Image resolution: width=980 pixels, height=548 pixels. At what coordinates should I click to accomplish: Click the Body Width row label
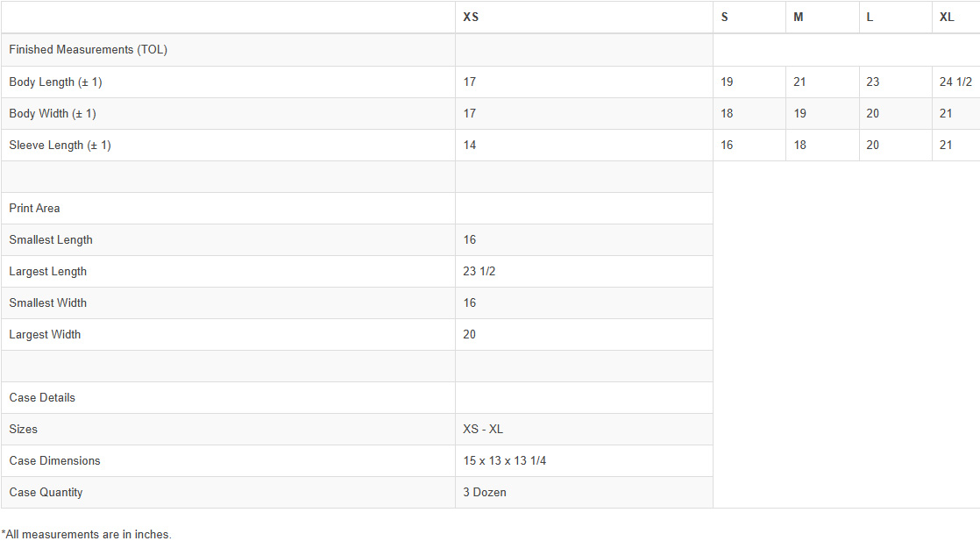click(53, 114)
